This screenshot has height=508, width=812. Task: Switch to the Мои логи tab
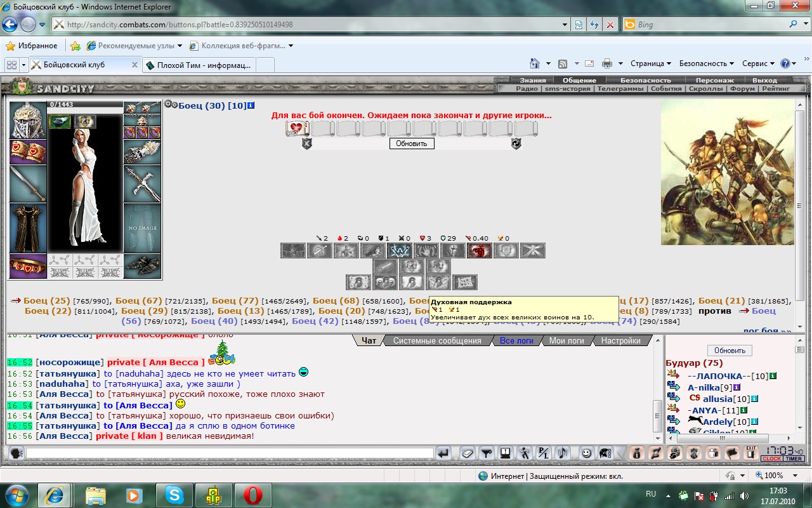pos(566,341)
